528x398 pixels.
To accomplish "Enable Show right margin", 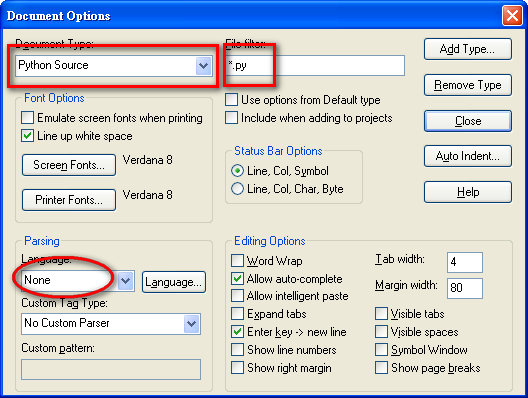I will tap(237, 367).
